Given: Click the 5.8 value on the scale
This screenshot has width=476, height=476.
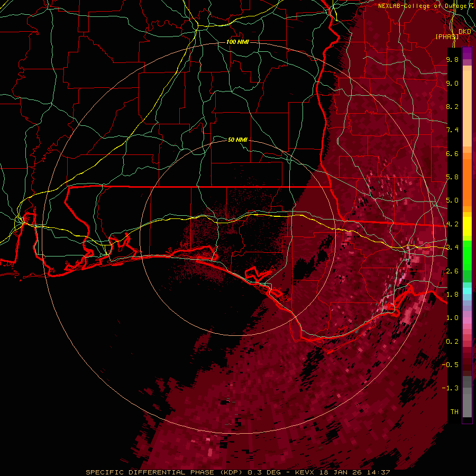Looking at the screenshot, I should [452, 177].
